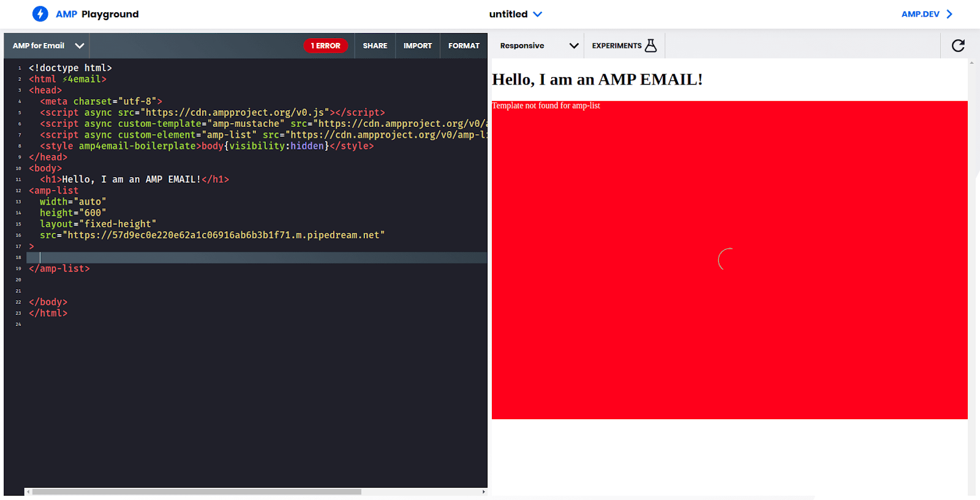Click the editor scrollbar right arrow

pos(484,491)
